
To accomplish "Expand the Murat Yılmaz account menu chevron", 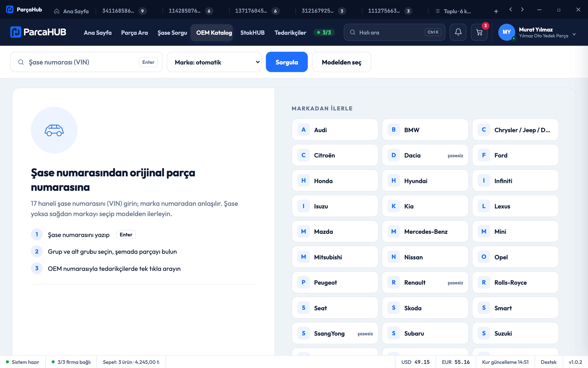I will point(574,34).
